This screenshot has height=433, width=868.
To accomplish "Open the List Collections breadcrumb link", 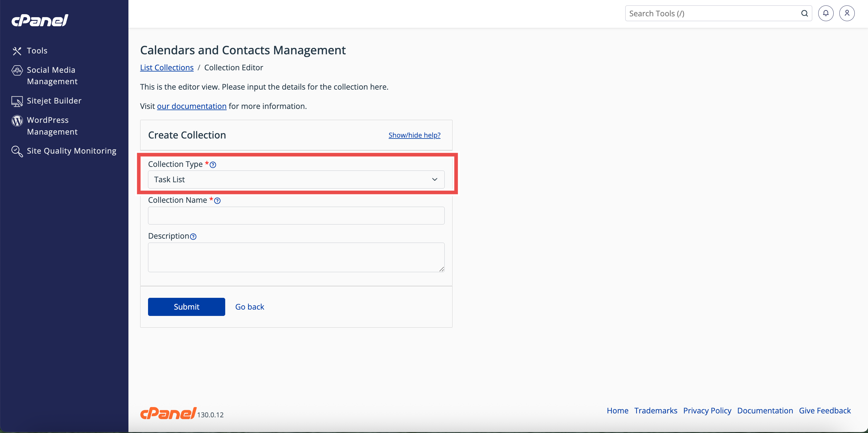I will click(x=166, y=68).
